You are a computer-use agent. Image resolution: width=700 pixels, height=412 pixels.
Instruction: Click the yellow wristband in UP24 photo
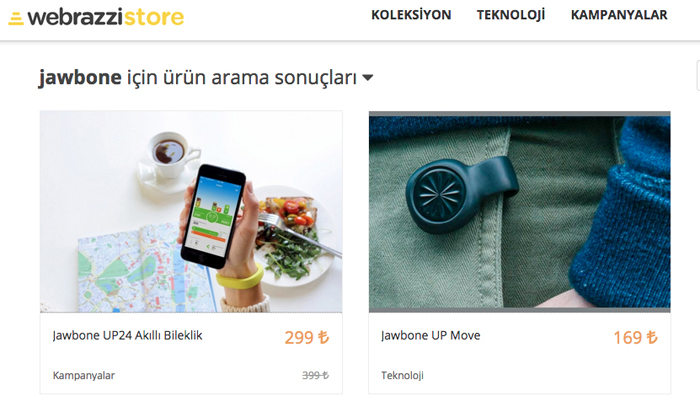(240, 278)
